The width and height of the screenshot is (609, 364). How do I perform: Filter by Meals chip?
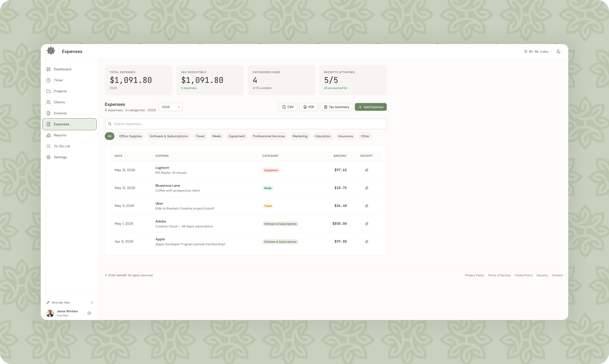[217, 136]
